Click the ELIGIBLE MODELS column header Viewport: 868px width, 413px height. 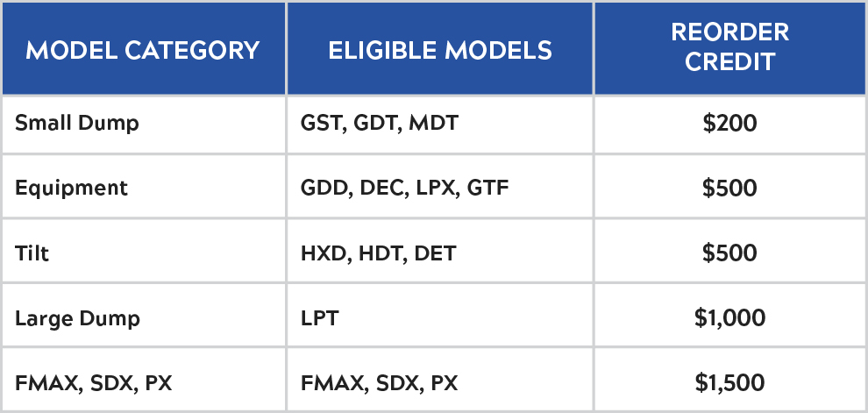pyautogui.click(x=440, y=50)
